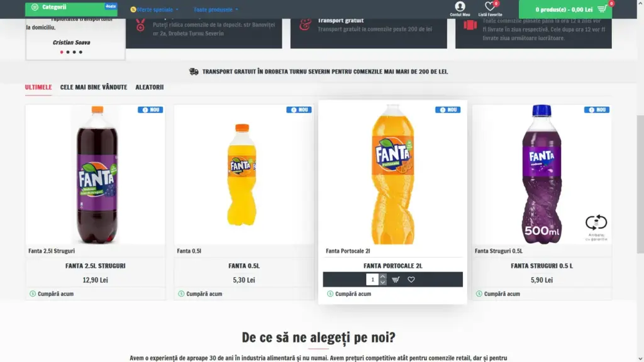Click the quantity field for Fanta Portocale
Screen dimensions: 644x362
(372, 280)
